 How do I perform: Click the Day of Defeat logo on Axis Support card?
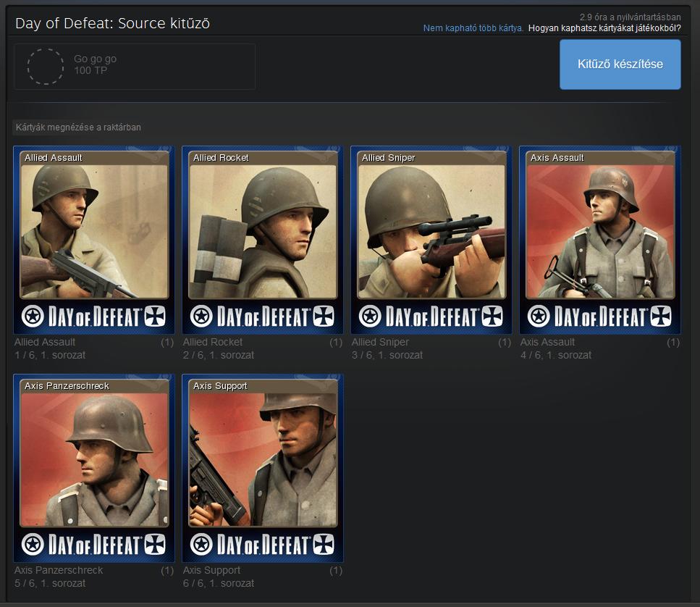tap(263, 545)
